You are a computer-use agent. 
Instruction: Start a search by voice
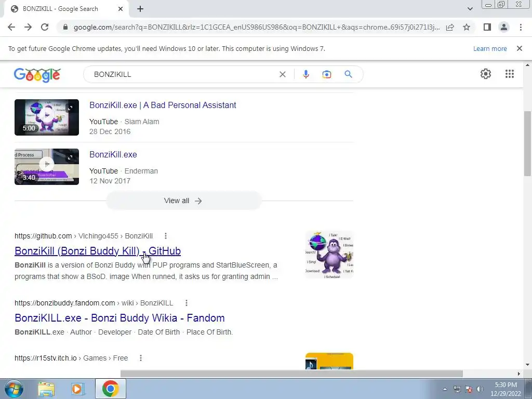click(x=305, y=74)
